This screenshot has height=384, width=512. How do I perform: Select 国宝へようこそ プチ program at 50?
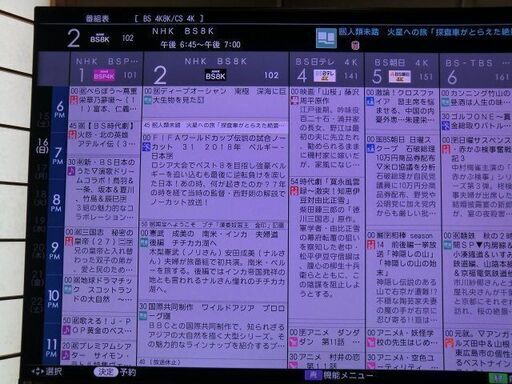click(x=213, y=225)
